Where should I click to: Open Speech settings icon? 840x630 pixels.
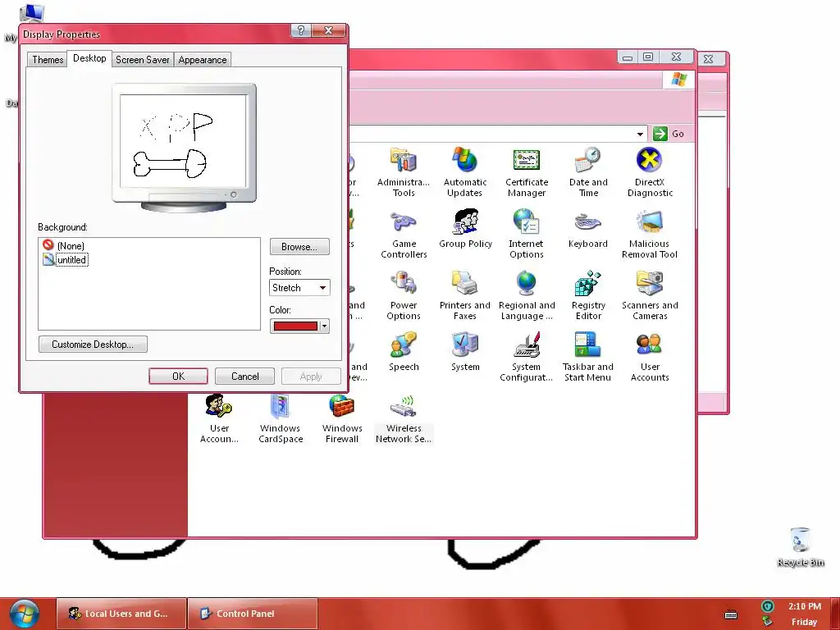click(x=404, y=352)
